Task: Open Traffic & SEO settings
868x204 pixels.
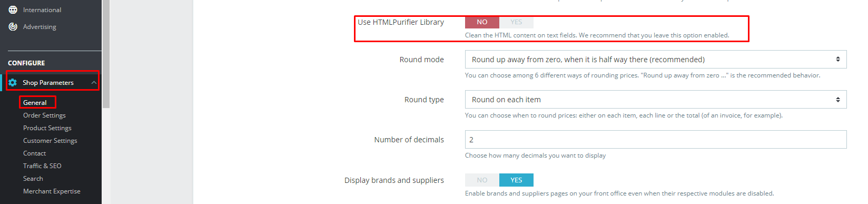Action: (42, 166)
